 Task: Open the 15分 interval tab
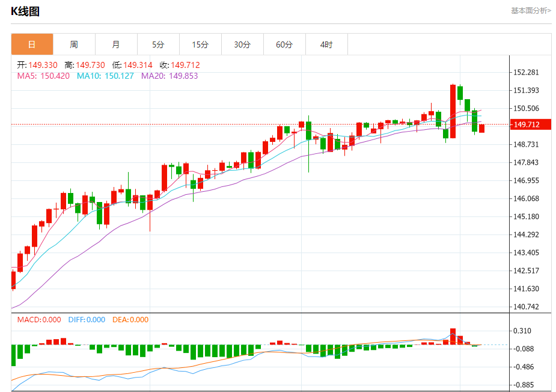(200, 44)
